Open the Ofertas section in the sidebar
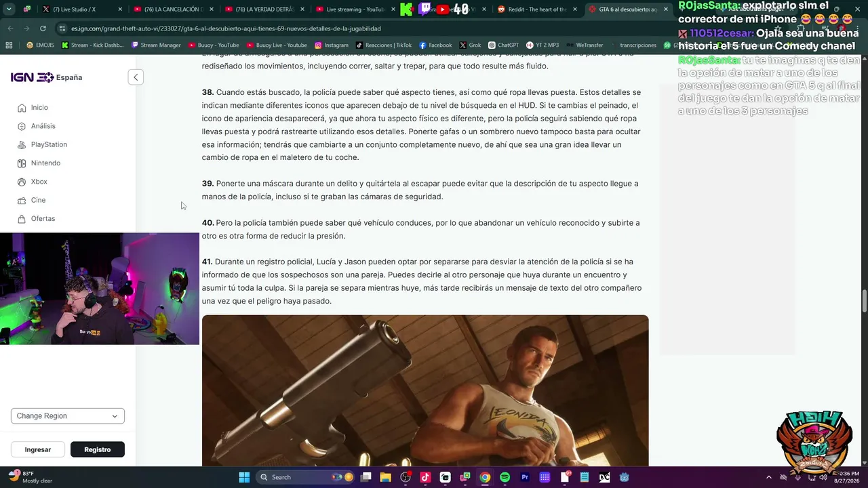Viewport: 868px width, 488px height. click(x=43, y=219)
